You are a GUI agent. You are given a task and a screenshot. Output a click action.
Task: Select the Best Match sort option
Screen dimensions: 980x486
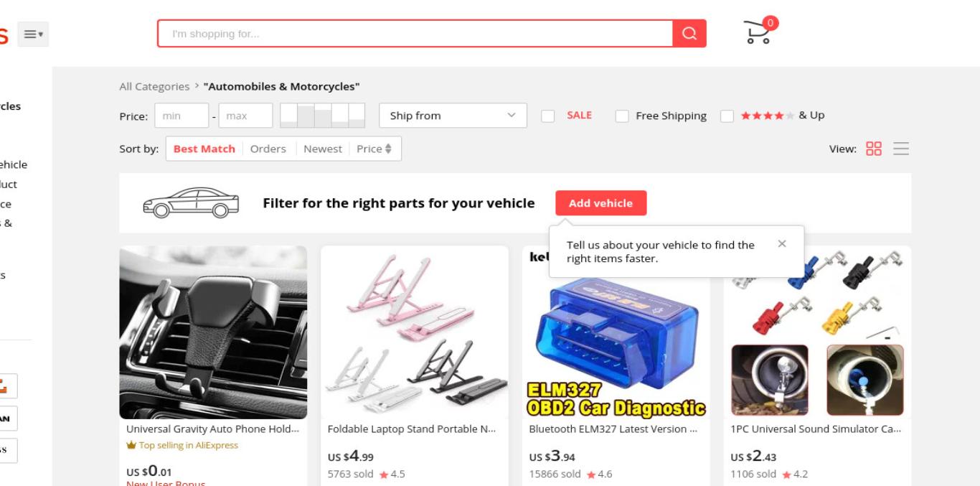pyautogui.click(x=204, y=149)
